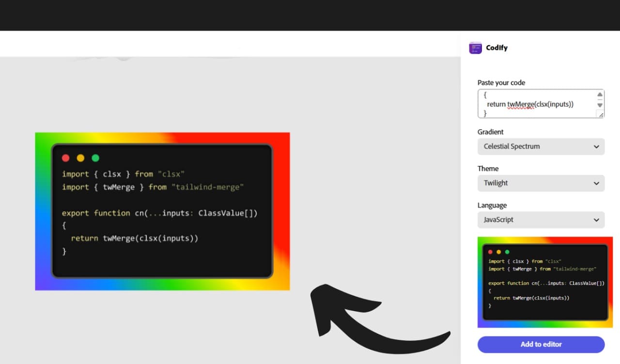
Task: Click the green dot on the code window
Action: pyautogui.click(x=95, y=158)
